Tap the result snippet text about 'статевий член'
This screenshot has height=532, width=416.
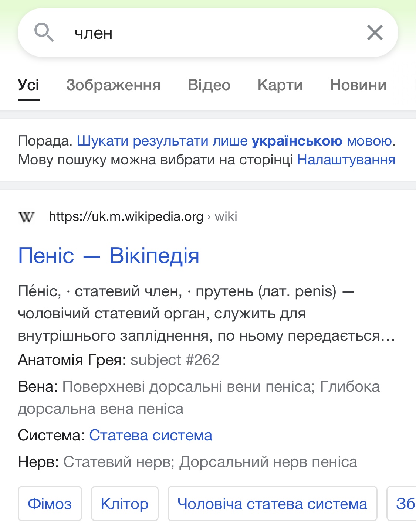(206, 314)
